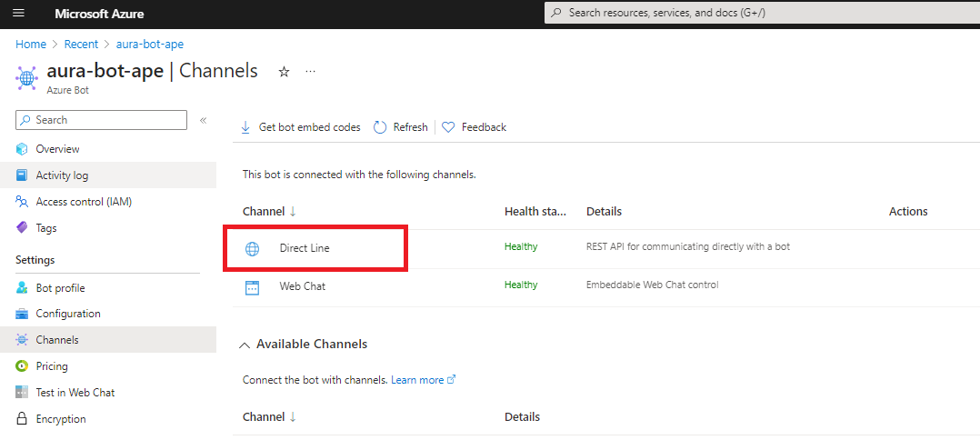Click the Actions column header
The width and height of the screenshot is (980, 440).
pos(908,211)
